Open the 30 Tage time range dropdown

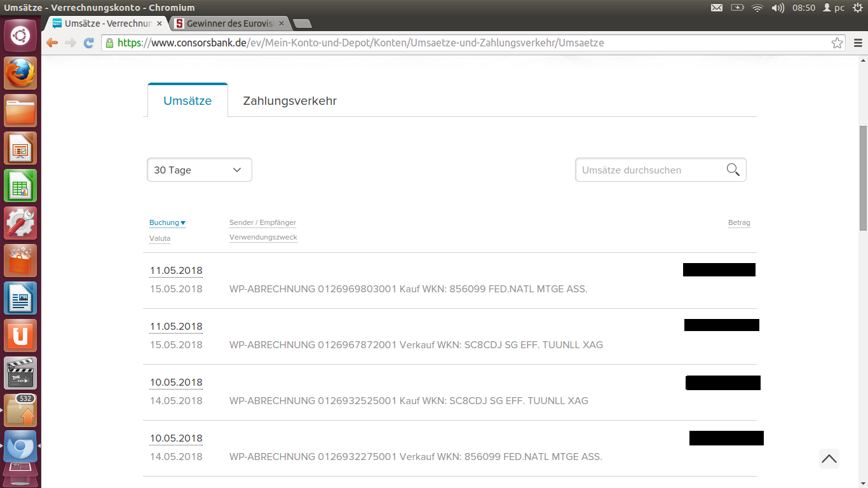pyautogui.click(x=199, y=170)
